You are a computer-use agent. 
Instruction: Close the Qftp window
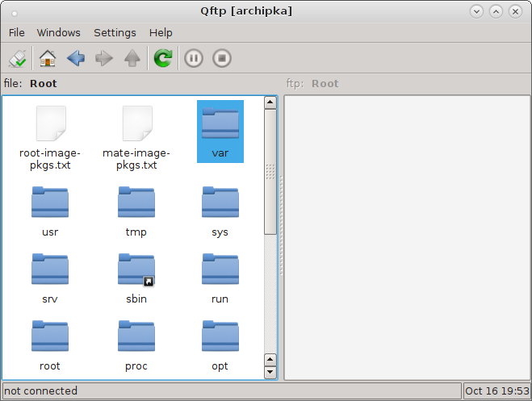pyautogui.click(x=515, y=12)
